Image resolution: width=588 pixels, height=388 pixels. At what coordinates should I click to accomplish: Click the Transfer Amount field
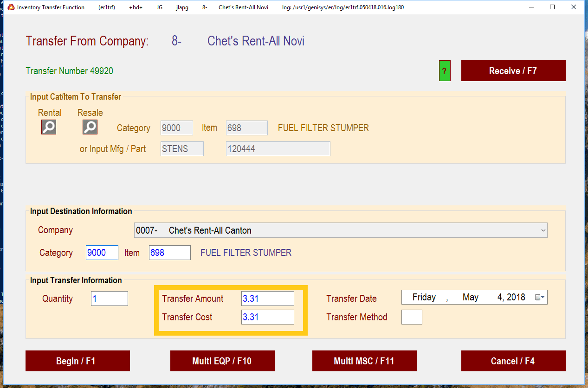pyautogui.click(x=268, y=299)
